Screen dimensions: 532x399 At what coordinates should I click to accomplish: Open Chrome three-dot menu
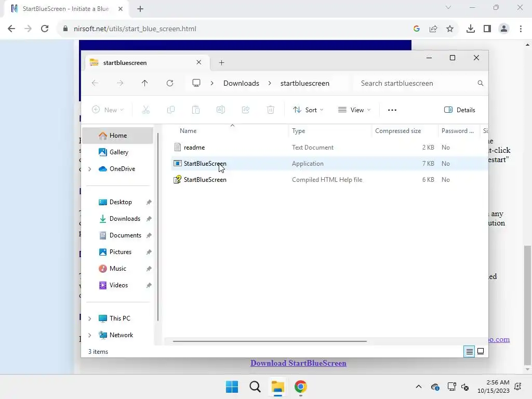click(521, 29)
